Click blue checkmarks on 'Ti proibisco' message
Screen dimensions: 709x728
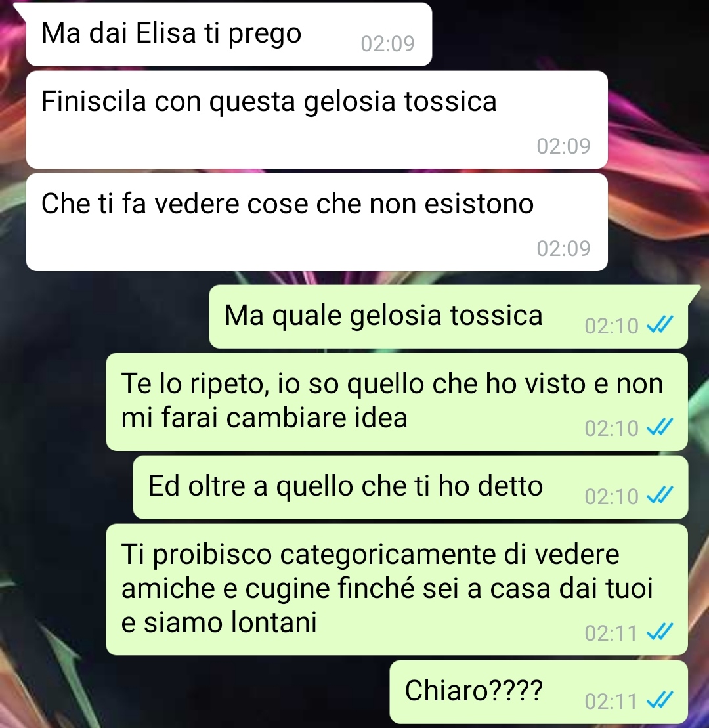[660, 632]
